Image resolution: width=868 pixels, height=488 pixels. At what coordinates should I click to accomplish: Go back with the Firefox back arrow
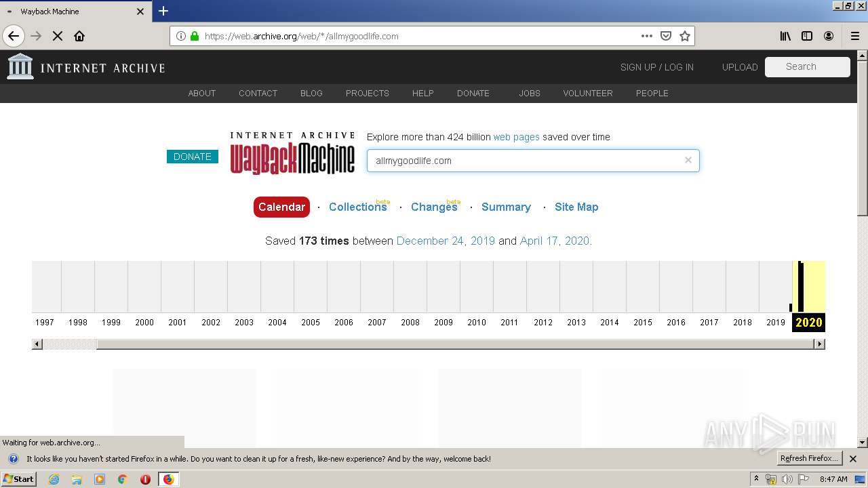click(x=14, y=36)
